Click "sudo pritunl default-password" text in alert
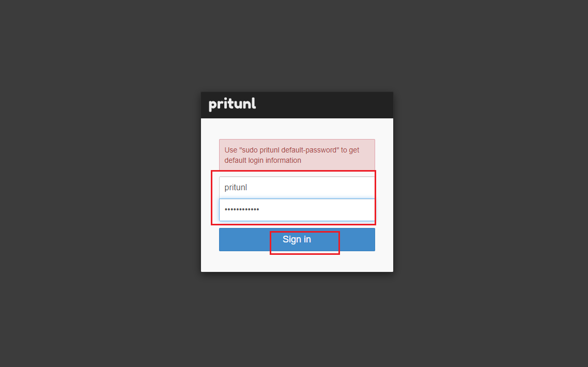This screenshot has width=588, height=367. click(x=289, y=150)
